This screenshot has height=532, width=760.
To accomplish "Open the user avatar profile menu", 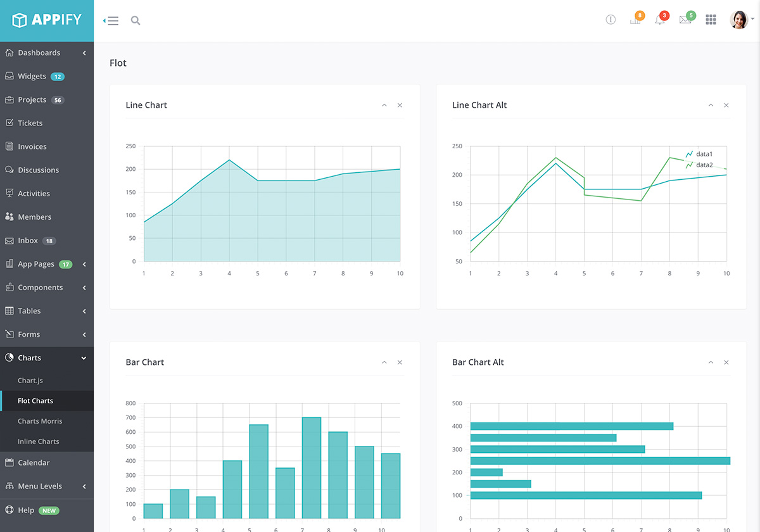I will pyautogui.click(x=739, y=20).
